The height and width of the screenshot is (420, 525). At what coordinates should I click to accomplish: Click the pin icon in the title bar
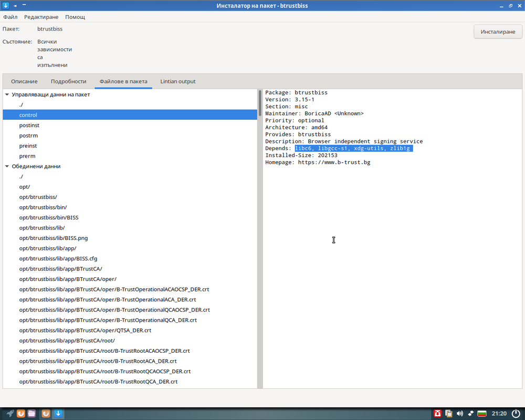coord(15,5)
